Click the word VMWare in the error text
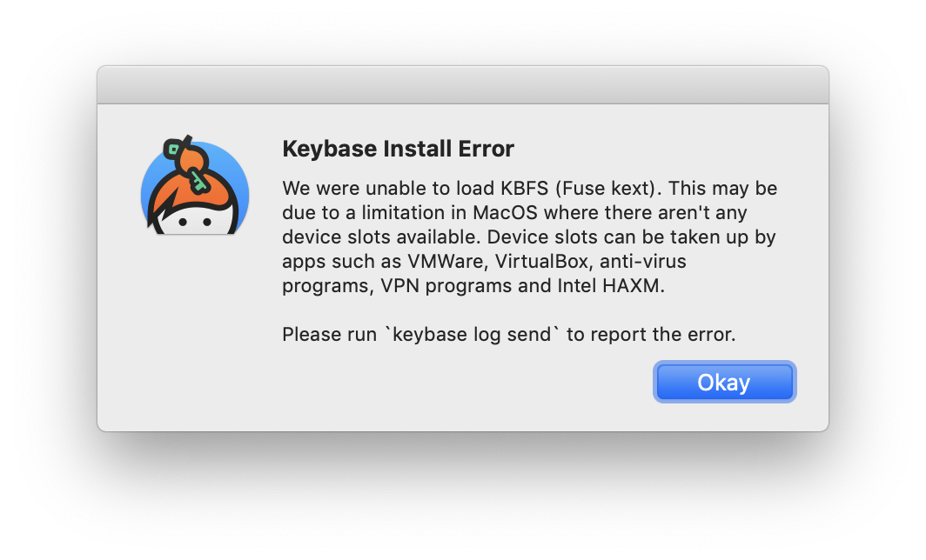 click(x=446, y=261)
